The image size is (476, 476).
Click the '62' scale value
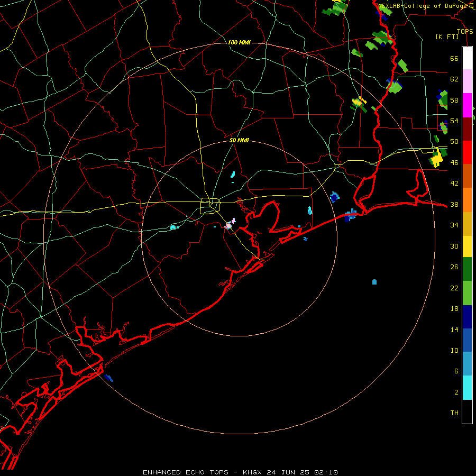[454, 79]
